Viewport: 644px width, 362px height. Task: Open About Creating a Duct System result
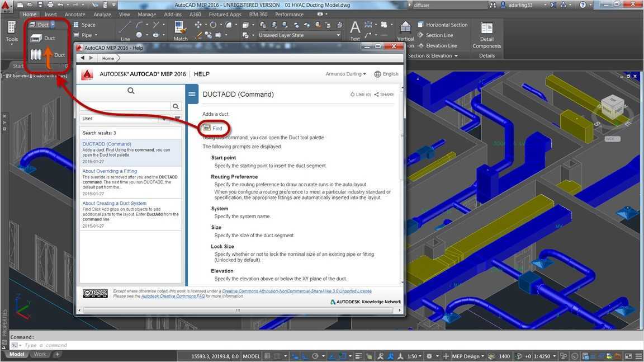point(114,204)
